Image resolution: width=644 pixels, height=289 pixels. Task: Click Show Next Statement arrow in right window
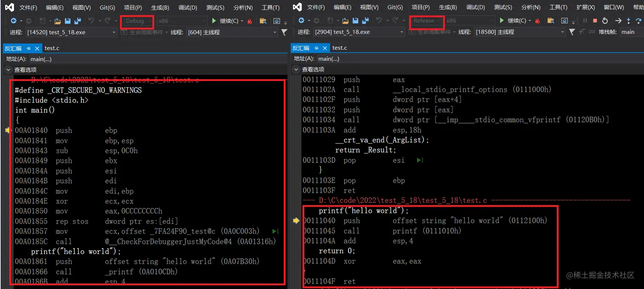(618, 20)
